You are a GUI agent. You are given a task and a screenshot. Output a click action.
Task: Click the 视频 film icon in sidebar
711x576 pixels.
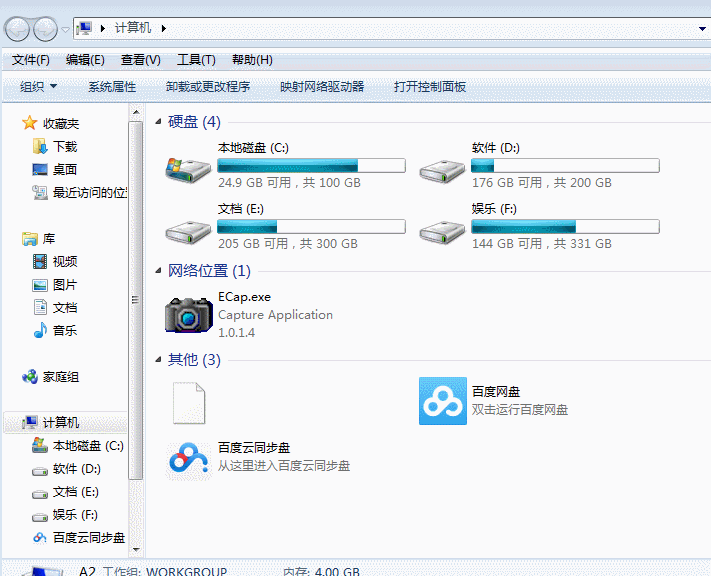[39, 261]
